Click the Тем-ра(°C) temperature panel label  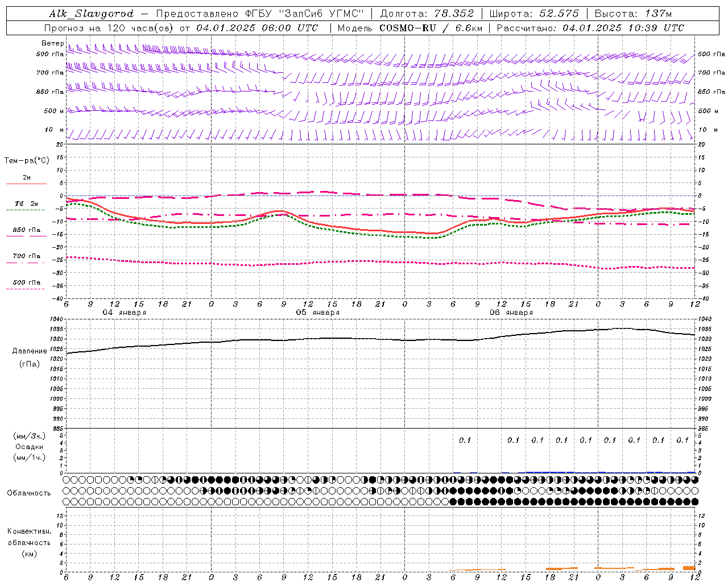pyautogui.click(x=27, y=161)
